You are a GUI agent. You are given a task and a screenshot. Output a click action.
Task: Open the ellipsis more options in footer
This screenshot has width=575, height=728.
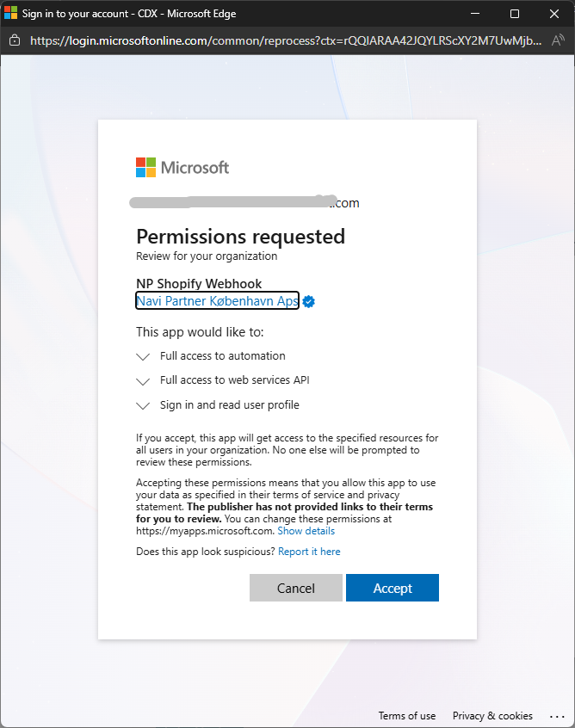pos(556,716)
